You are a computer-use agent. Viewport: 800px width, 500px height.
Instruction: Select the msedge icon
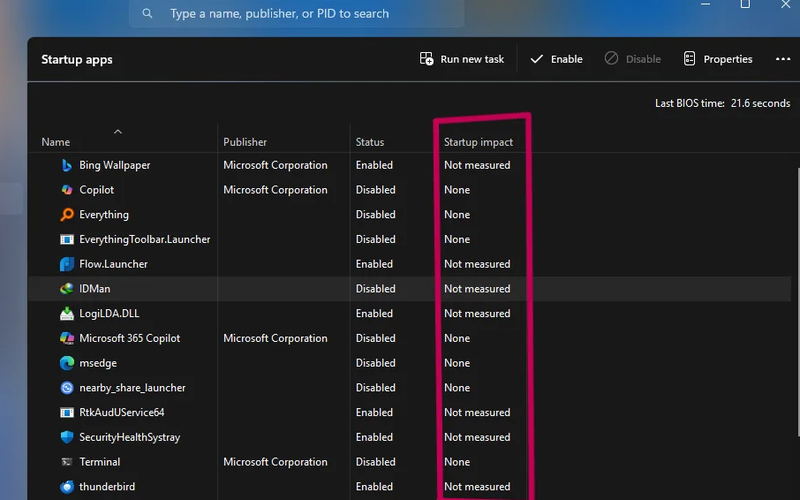click(67, 363)
